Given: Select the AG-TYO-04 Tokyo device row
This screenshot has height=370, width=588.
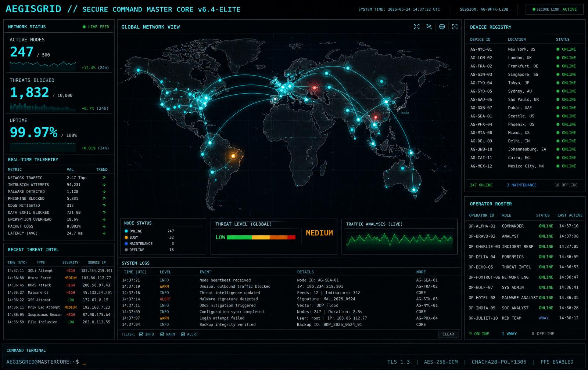Looking at the screenshot, I should [x=525, y=83].
